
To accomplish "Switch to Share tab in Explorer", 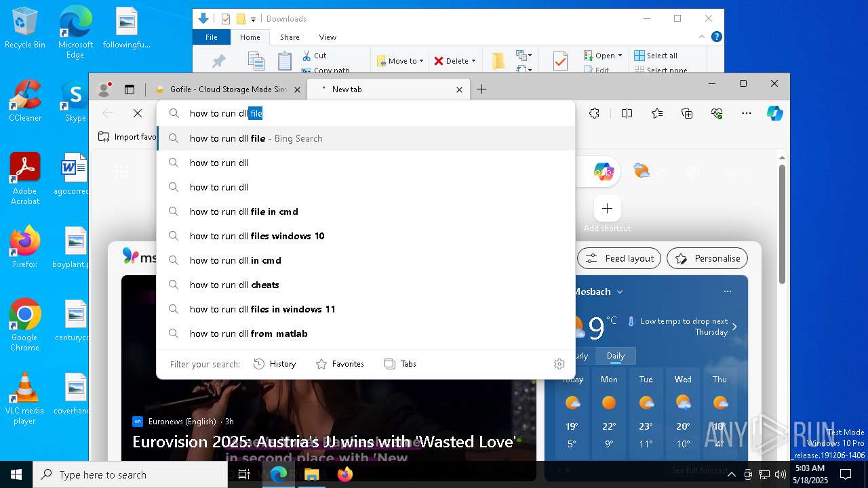I will pos(290,37).
